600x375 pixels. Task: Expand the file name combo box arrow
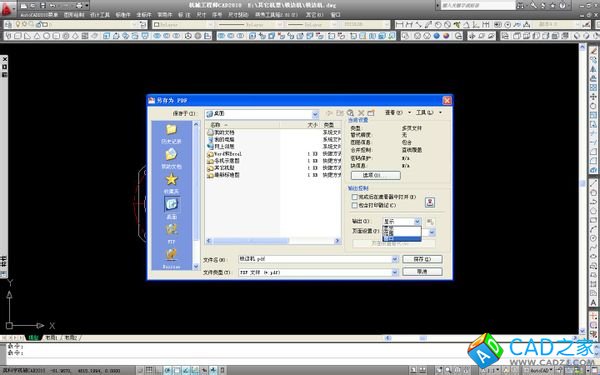point(395,259)
